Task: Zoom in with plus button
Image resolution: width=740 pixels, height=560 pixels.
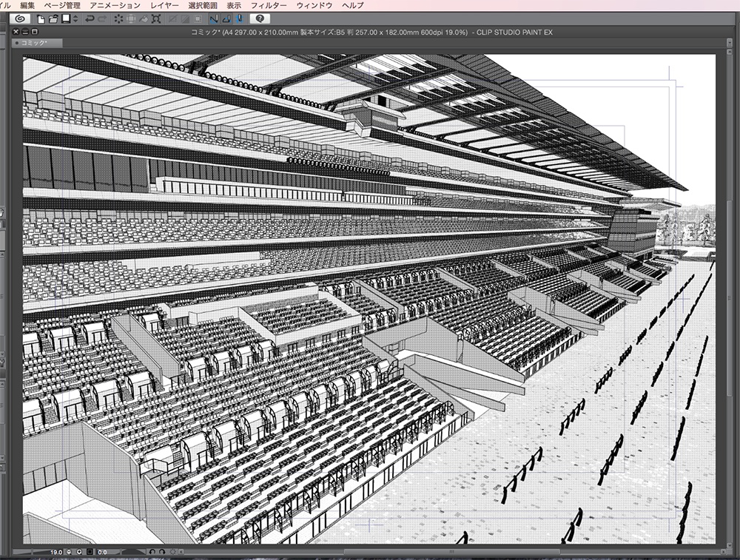Action: click(x=79, y=552)
